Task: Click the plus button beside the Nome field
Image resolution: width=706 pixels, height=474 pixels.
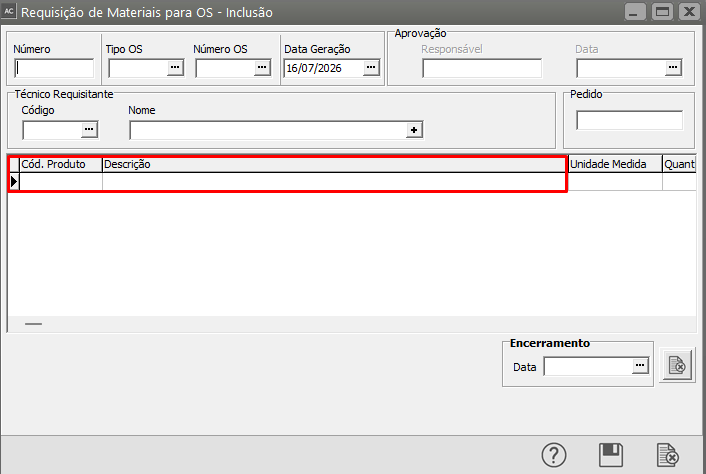Action: coord(414,130)
